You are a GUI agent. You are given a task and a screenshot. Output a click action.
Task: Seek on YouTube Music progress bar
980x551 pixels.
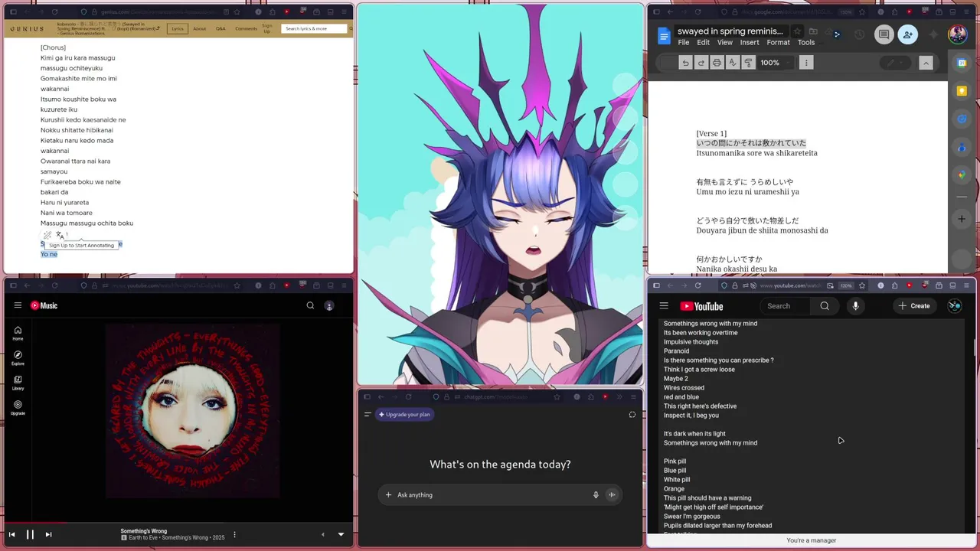click(x=178, y=523)
